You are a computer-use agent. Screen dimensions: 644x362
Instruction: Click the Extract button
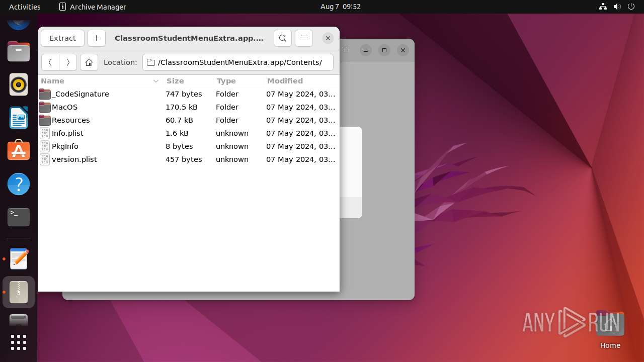click(x=62, y=38)
